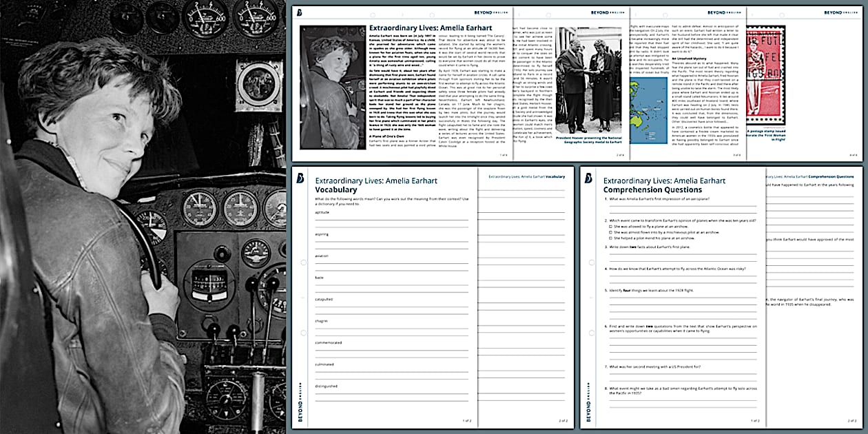
Task: Click the Beyond logo on Comprehension Questions page
Action: point(589,179)
